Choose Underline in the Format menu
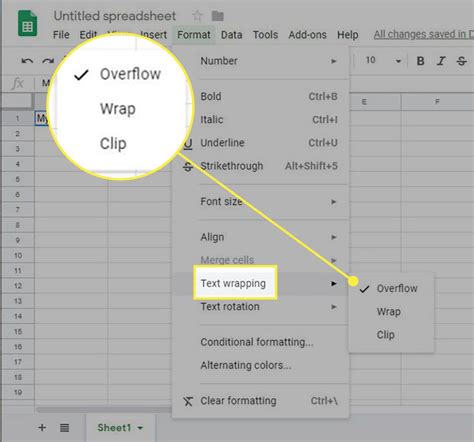Viewport: 474px width, 442px height. tap(261, 143)
